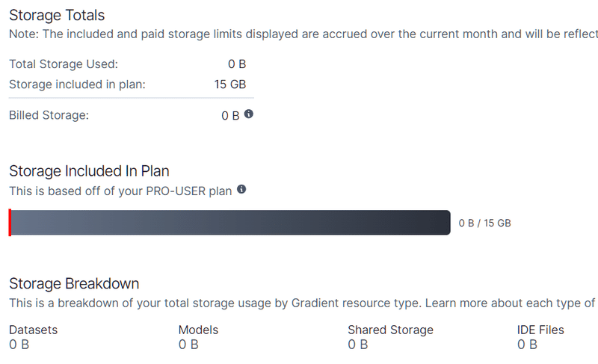Click the 0 B value under Datasets
Image resolution: width=598 pixels, height=364 pixels.
pyautogui.click(x=19, y=345)
